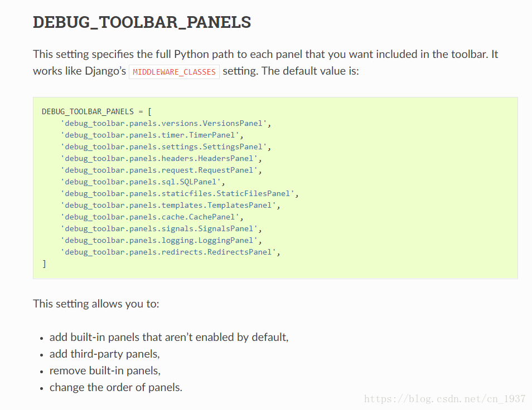Click the 'DEBUG_TOOLBAR_PANELS = [' code line
532x410 pixels.
point(93,111)
